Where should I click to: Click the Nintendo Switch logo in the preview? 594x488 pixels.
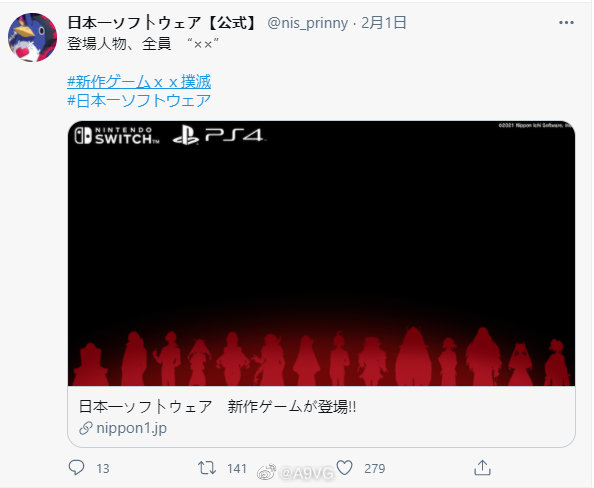click(117, 136)
